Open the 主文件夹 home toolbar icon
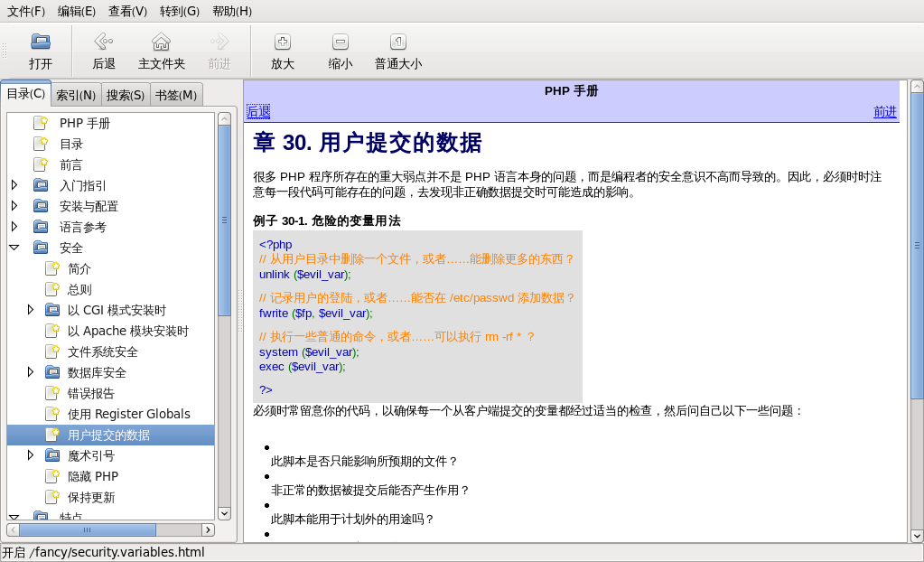Image resolution: width=924 pixels, height=562 pixels. click(161, 42)
